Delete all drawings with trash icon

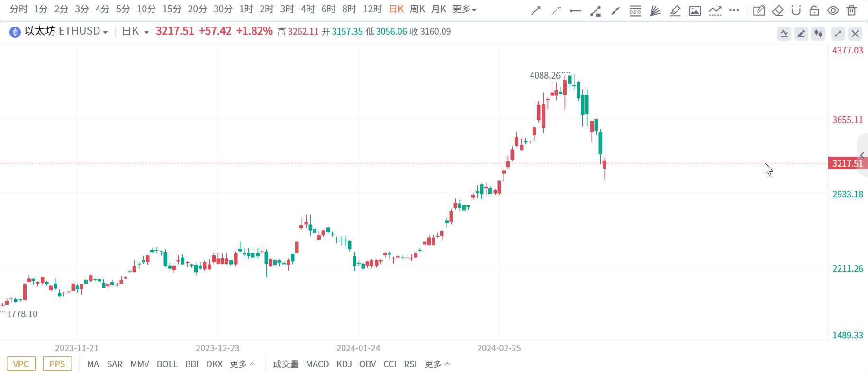pos(851,10)
